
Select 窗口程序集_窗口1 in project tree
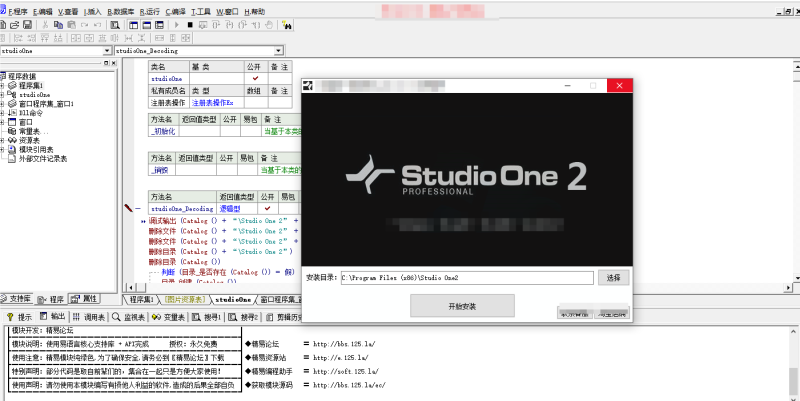click(x=46, y=104)
